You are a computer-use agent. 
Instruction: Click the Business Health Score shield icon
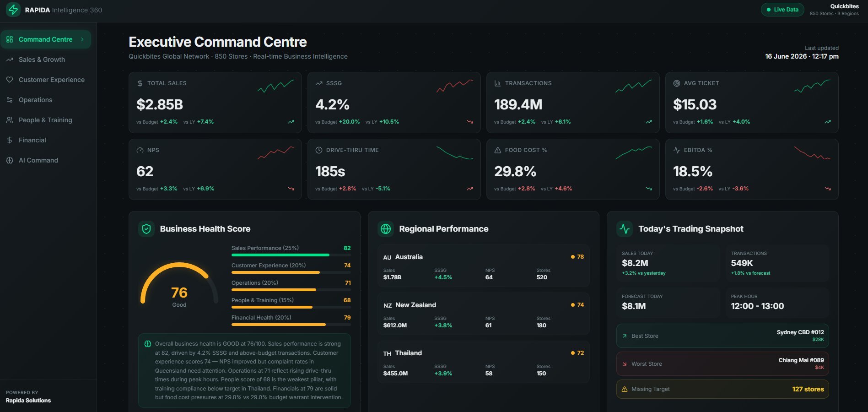tap(146, 229)
